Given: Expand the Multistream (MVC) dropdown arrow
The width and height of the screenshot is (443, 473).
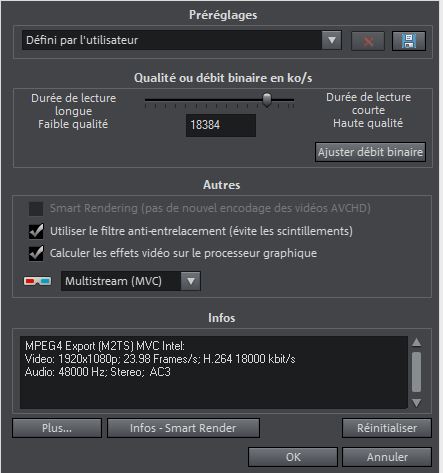Looking at the screenshot, I should tap(191, 281).
